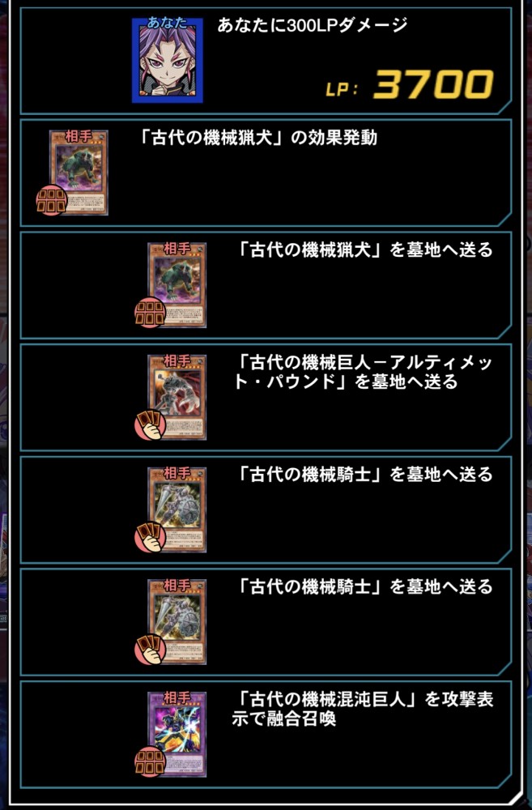Click hand icon on Ultimate Pound card
532x810 pixels.
(x=150, y=425)
